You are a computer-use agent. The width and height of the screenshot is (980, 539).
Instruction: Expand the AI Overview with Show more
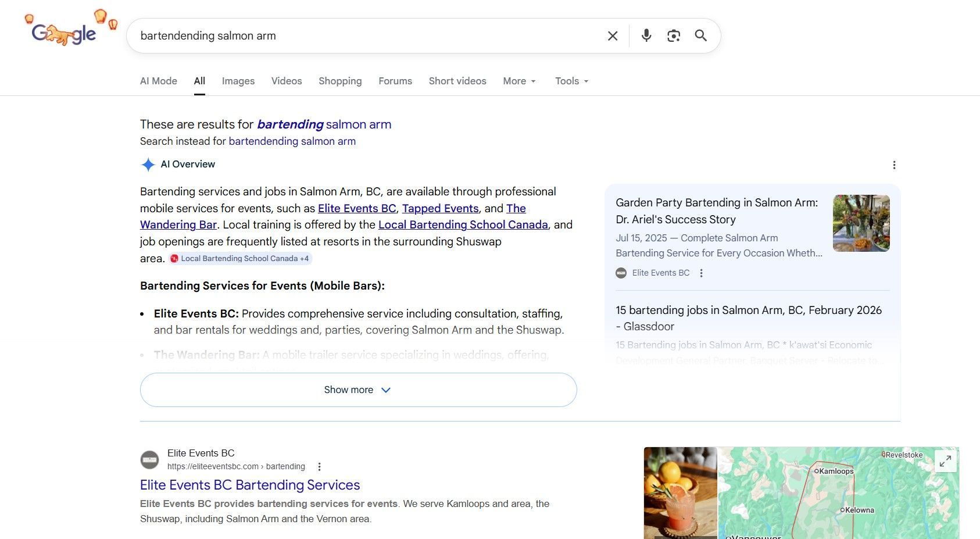pyautogui.click(x=357, y=390)
